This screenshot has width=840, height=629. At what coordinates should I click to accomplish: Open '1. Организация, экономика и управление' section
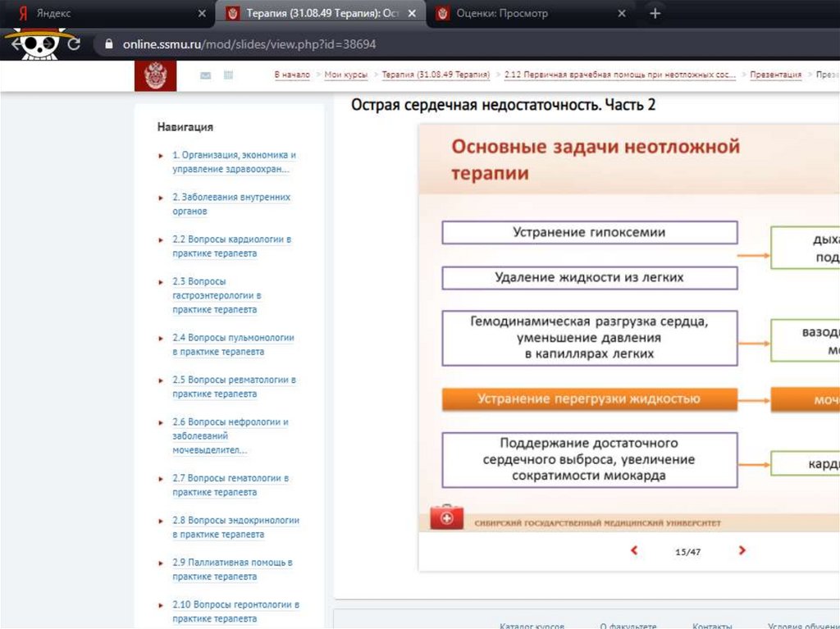point(234,162)
